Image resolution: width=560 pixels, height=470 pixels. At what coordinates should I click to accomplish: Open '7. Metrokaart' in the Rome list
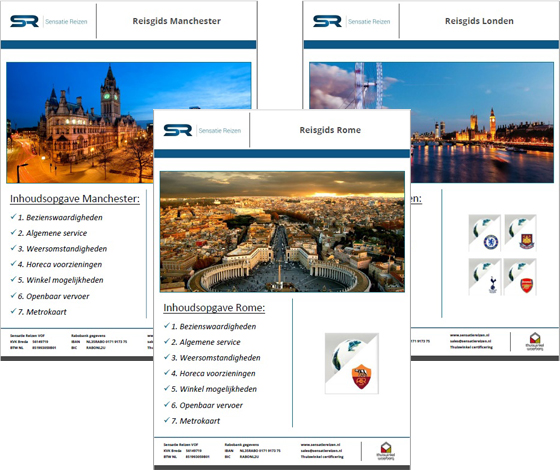point(196,421)
